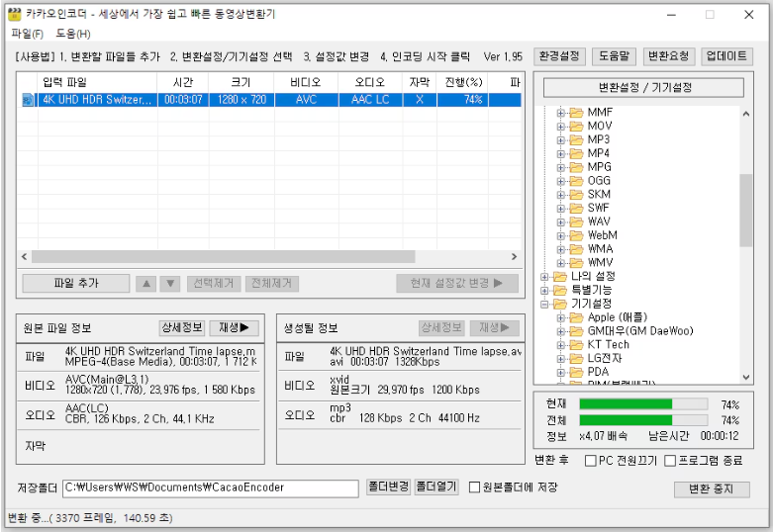The width and height of the screenshot is (773, 532).
Task: Click the file list horizontal scrollbar
Action: click(x=224, y=257)
